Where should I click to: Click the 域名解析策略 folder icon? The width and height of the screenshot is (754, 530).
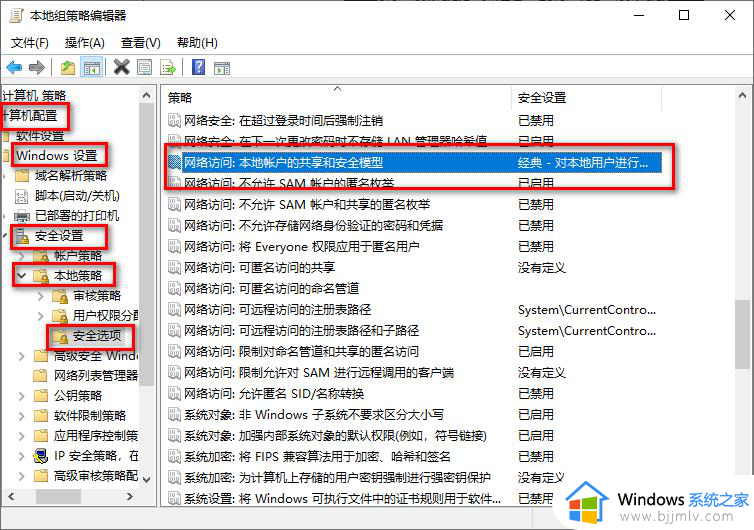pyautogui.click(x=22, y=176)
